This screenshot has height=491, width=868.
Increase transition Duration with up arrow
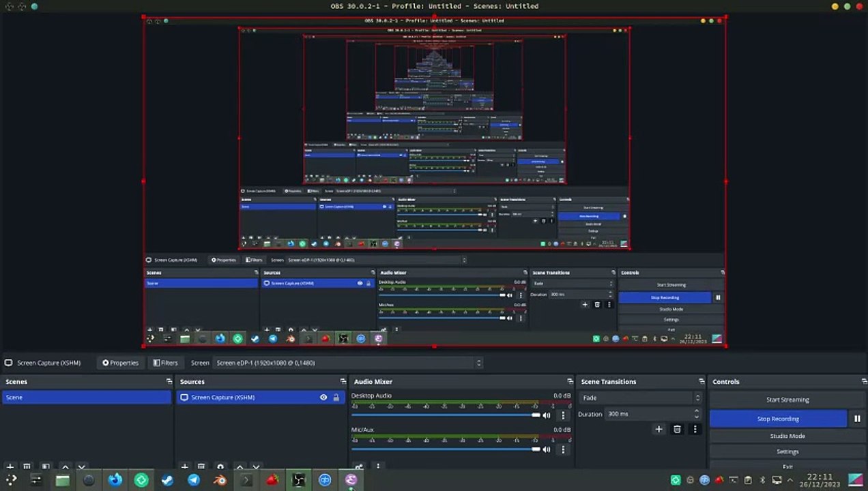pyautogui.click(x=697, y=411)
